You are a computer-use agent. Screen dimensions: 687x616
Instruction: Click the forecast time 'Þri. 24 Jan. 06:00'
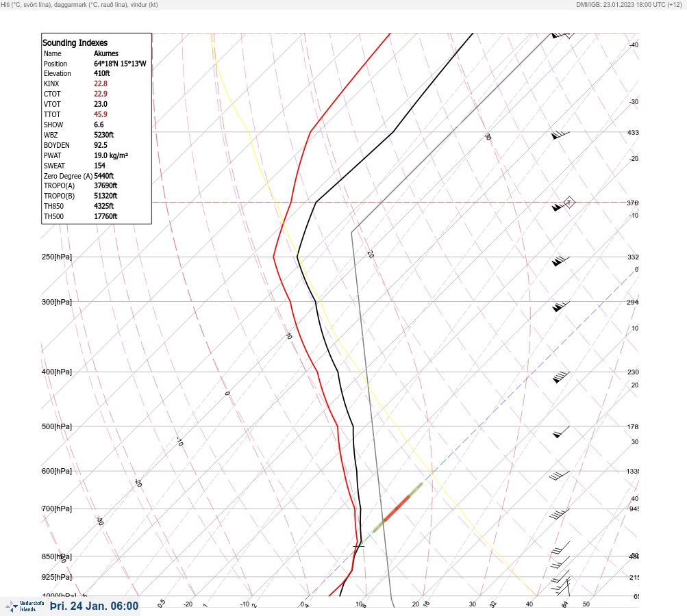[x=95, y=606]
